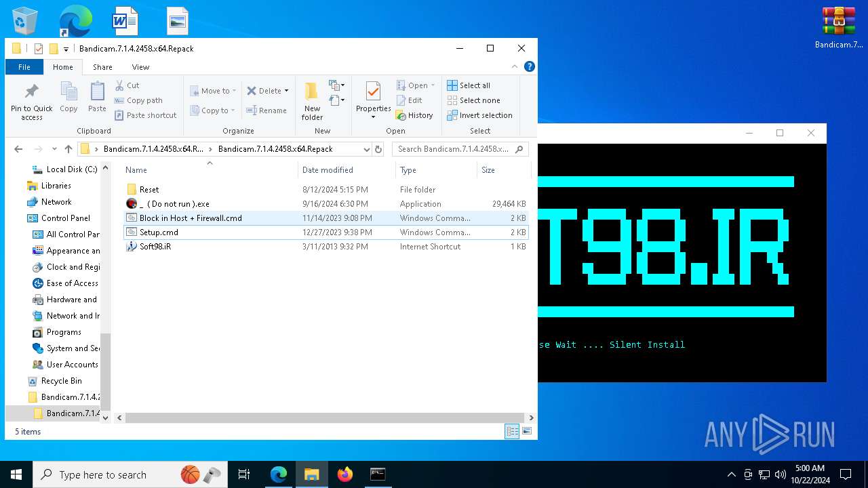Click the Paste ribbon icon
The image size is (868, 488).
click(x=97, y=97)
